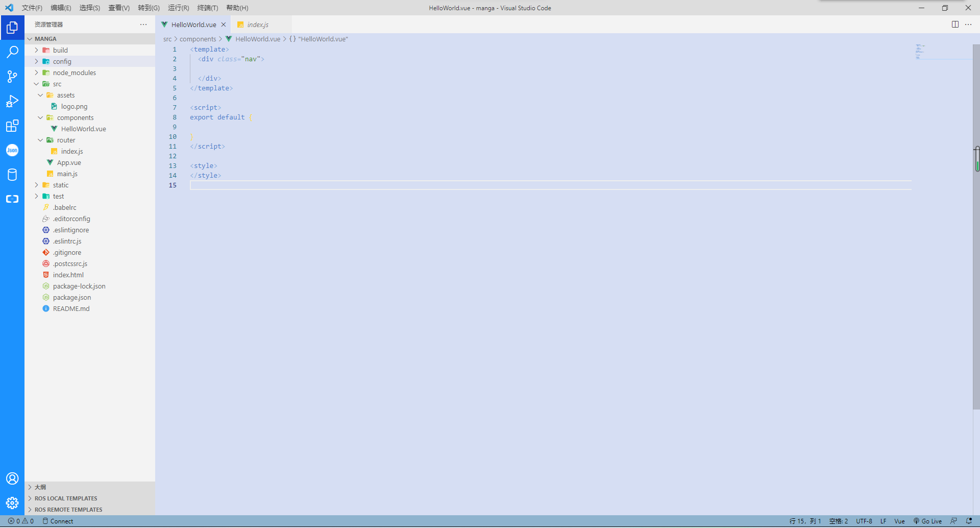
Task: Open the 终端(T) menu
Action: pyautogui.click(x=207, y=8)
